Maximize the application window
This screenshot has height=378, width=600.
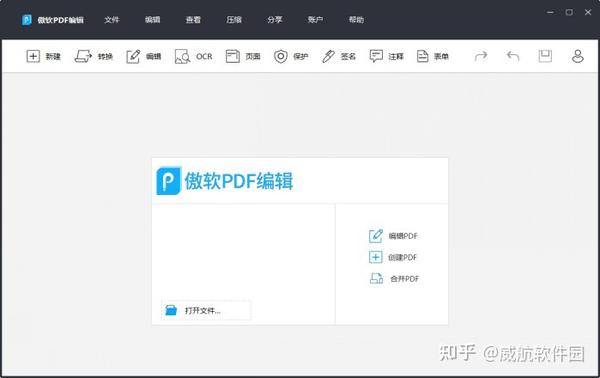pyautogui.click(x=569, y=12)
